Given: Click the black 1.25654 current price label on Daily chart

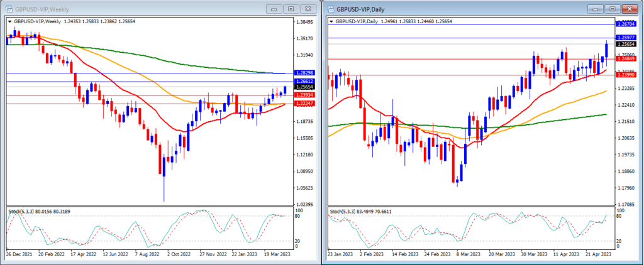Looking at the screenshot, I should point(626,45).
